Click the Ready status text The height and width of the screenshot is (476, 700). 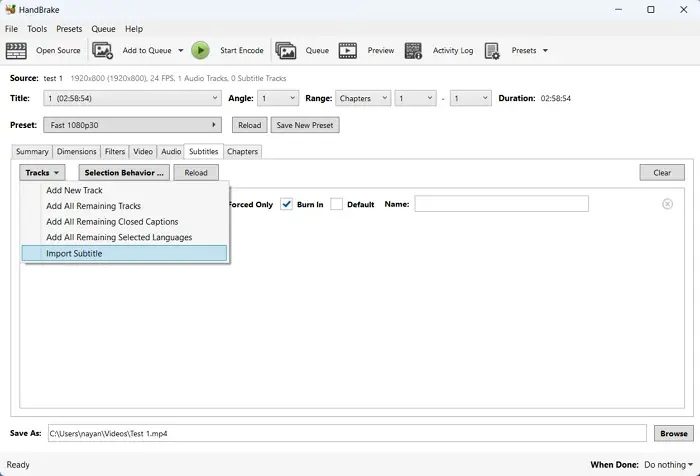tap(18, 465)
